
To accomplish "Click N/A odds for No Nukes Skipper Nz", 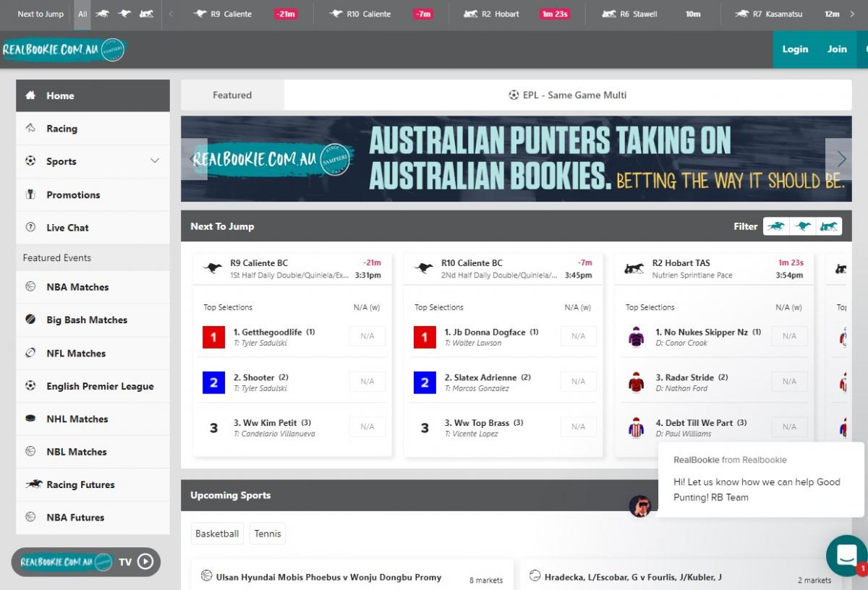I will pyautogui.click(x=789, y=336).
